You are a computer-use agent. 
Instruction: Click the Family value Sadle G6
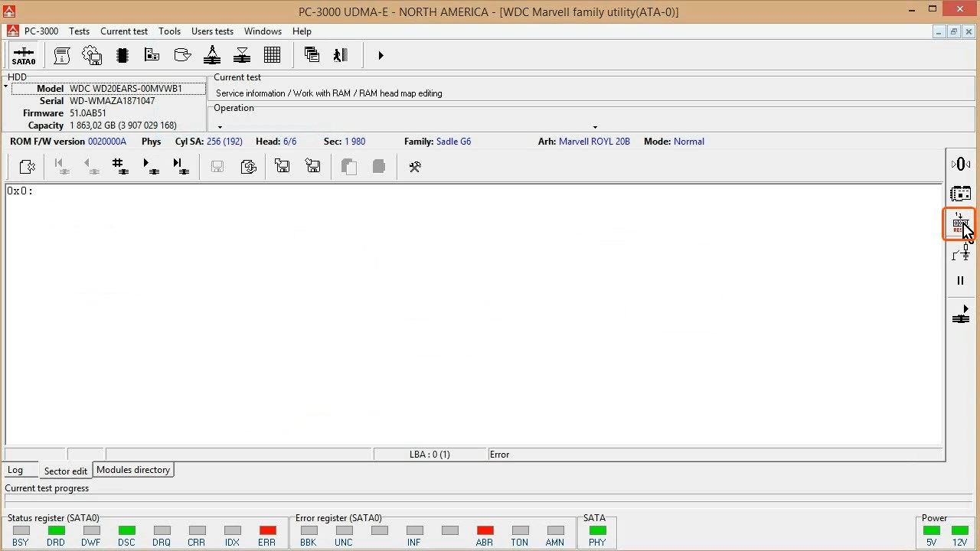pos(453,142)
